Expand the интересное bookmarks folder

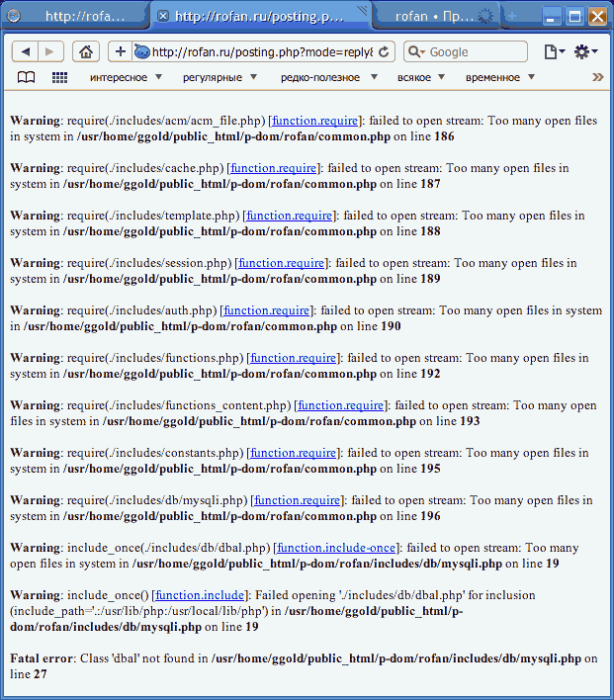126,78
